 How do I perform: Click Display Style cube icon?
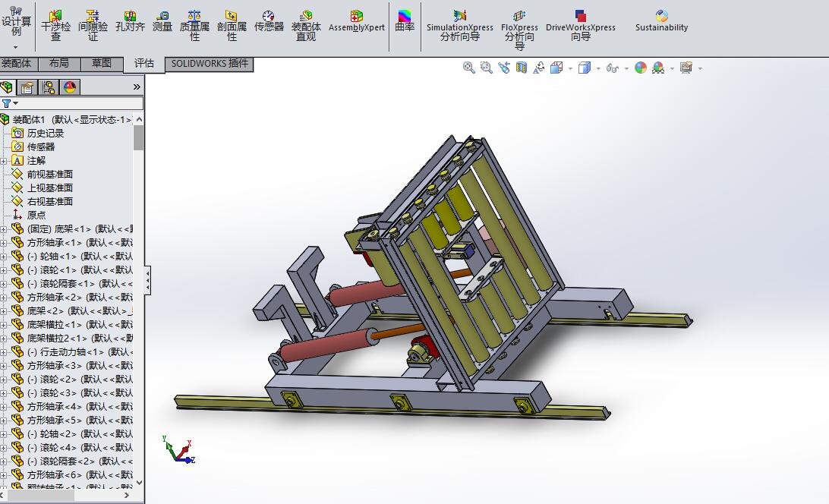point(585,68)
